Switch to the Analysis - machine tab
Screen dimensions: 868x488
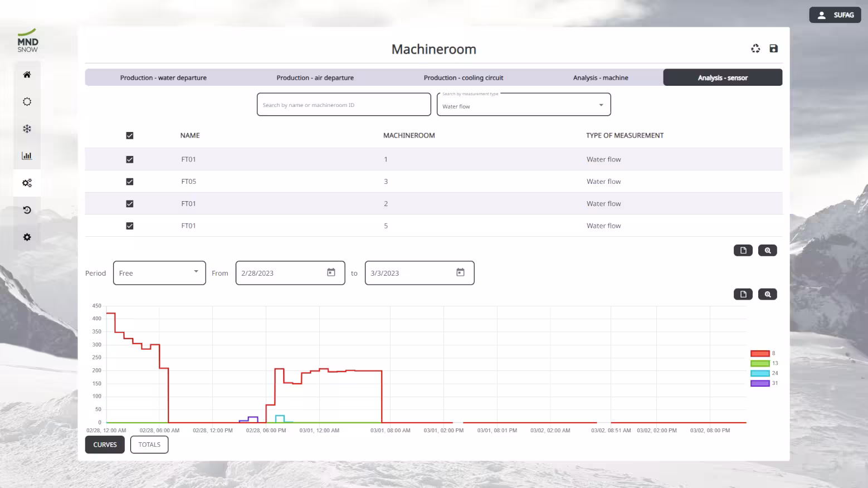click(x=601, y=78)
